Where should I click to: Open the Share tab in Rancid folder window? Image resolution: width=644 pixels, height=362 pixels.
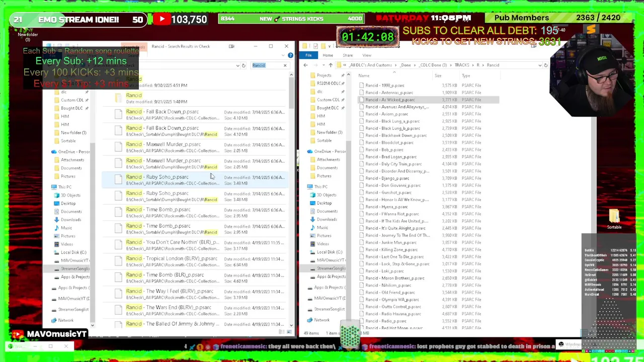pyautogui.click(x=348, y=55)
